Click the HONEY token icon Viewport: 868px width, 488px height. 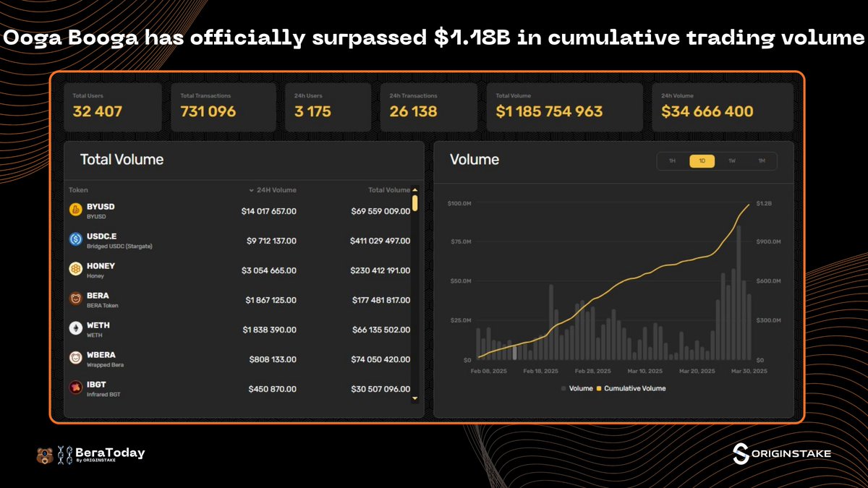(75, 268)
